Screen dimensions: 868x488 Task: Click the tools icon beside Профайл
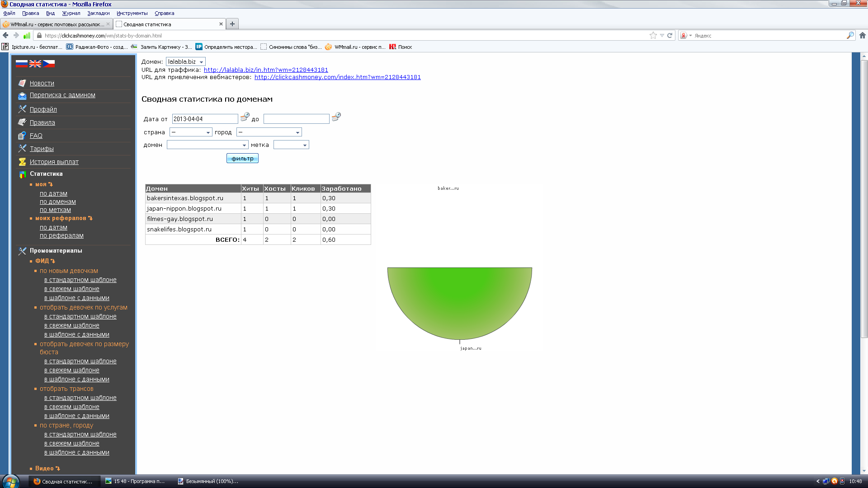point(22,109)
